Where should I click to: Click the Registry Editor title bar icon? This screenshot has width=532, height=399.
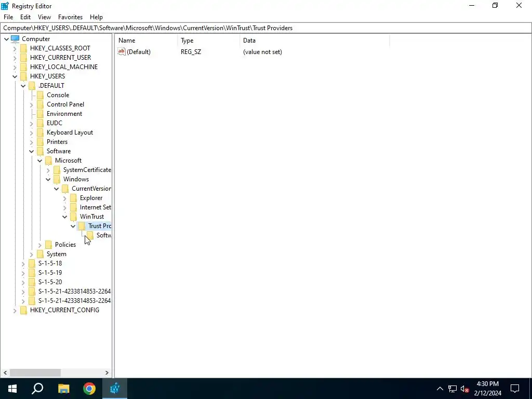pyautogui.click(x=5, y=6)
